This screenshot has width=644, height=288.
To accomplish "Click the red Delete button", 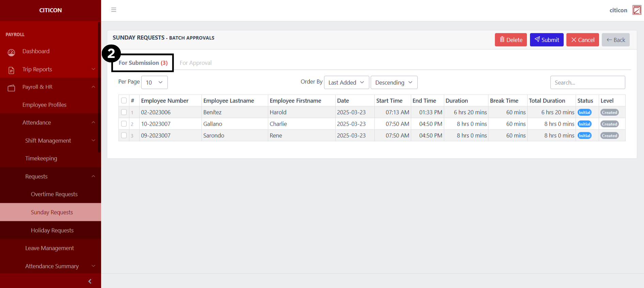I will click(x=511, y=40).
